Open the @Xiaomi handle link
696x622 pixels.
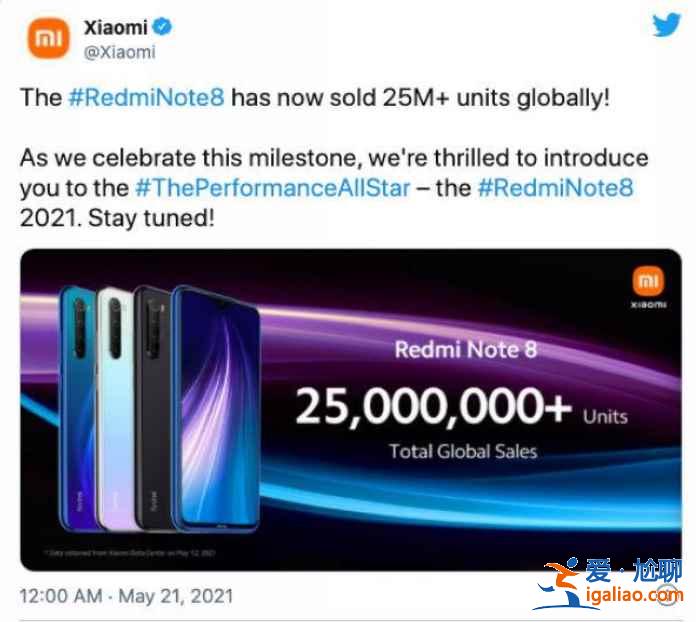pyautogui.click(x=119, y=52)
